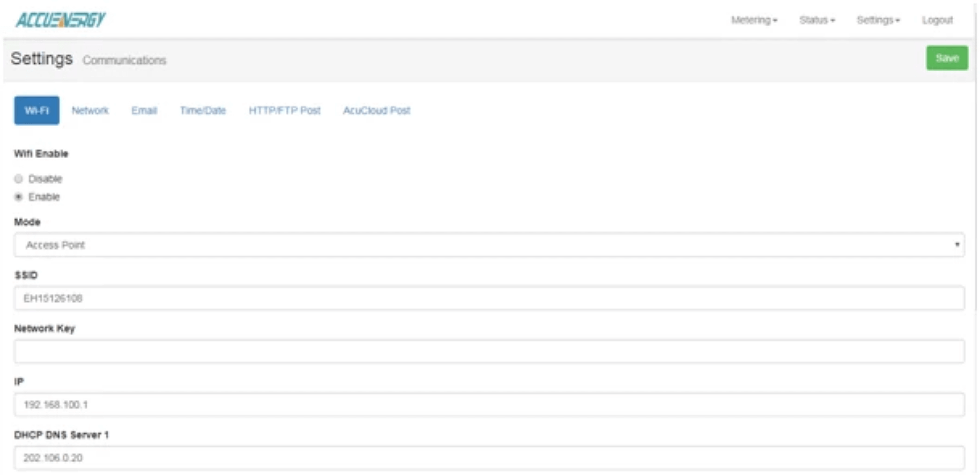Screen dimensions: 980x475
Task: Click into the SSID text field
Action: pyautogui.click(x=489, y=298)
